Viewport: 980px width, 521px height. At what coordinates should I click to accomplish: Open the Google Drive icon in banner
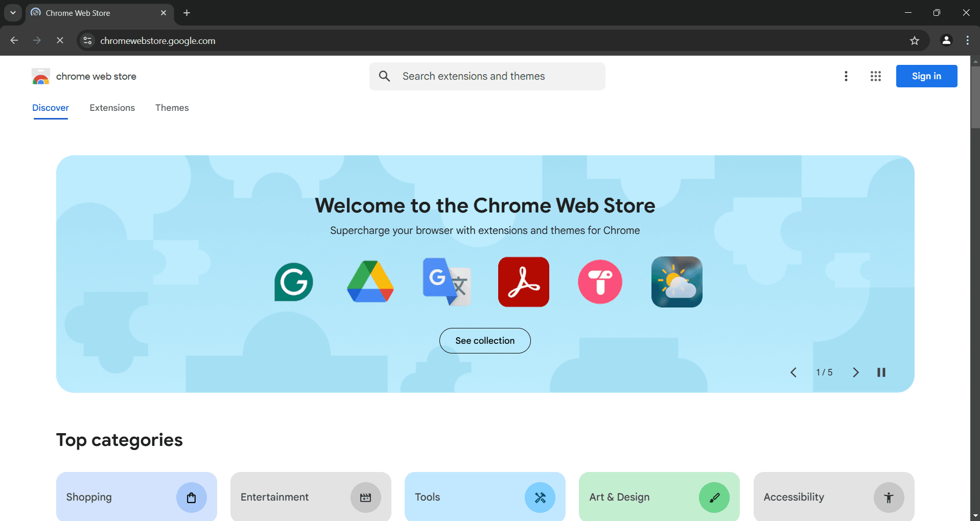(x=370, y=282)
